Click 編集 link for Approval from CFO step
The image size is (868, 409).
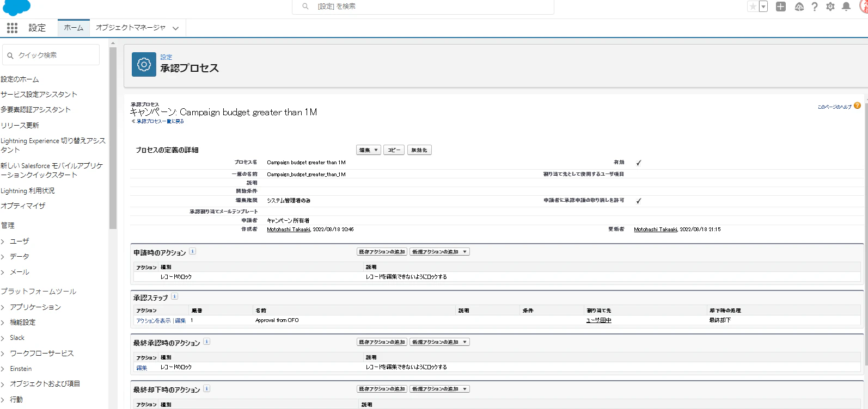(x=180, y=321)
